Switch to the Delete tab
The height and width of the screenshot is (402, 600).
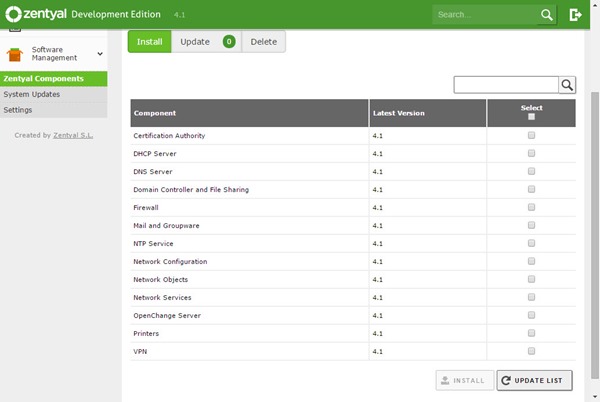(x=264, y=42)
